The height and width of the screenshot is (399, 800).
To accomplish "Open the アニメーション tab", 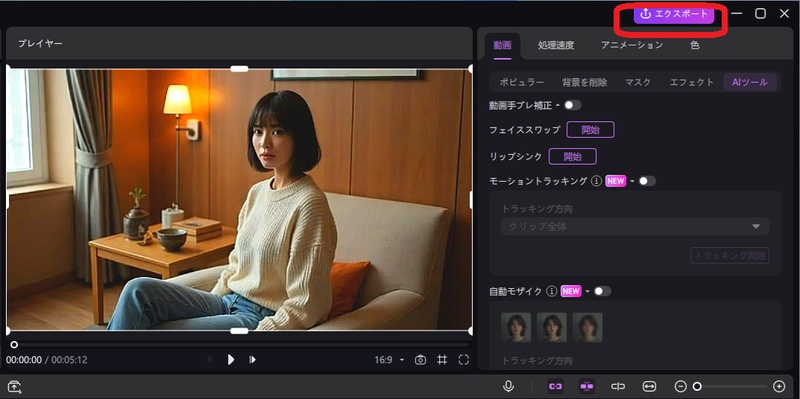I will point(632,45).
